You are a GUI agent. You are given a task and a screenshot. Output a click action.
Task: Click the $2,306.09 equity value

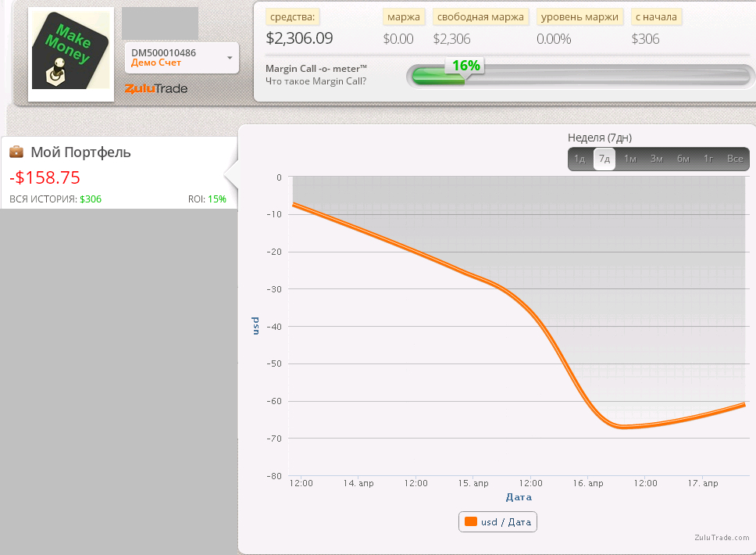pos(299,38)
